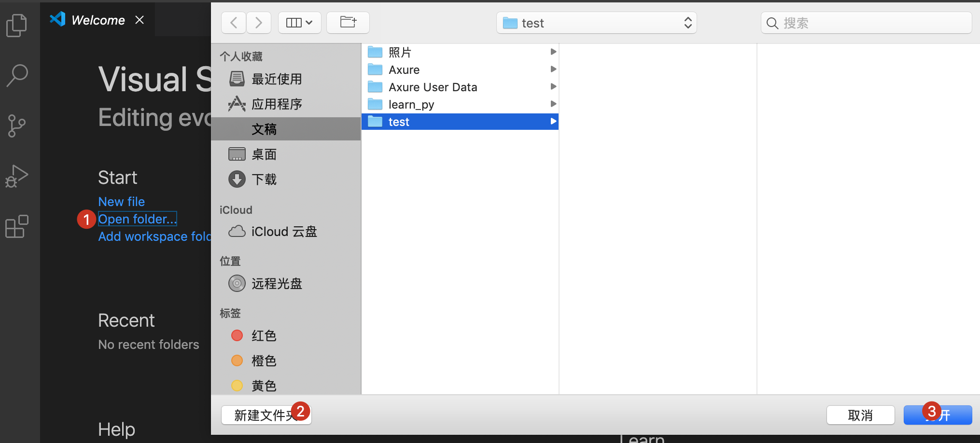Image resolution: width=980 pixels, height=443 pixels.
Task: Open the Search view in VS Code
Action: click(17, 75)
